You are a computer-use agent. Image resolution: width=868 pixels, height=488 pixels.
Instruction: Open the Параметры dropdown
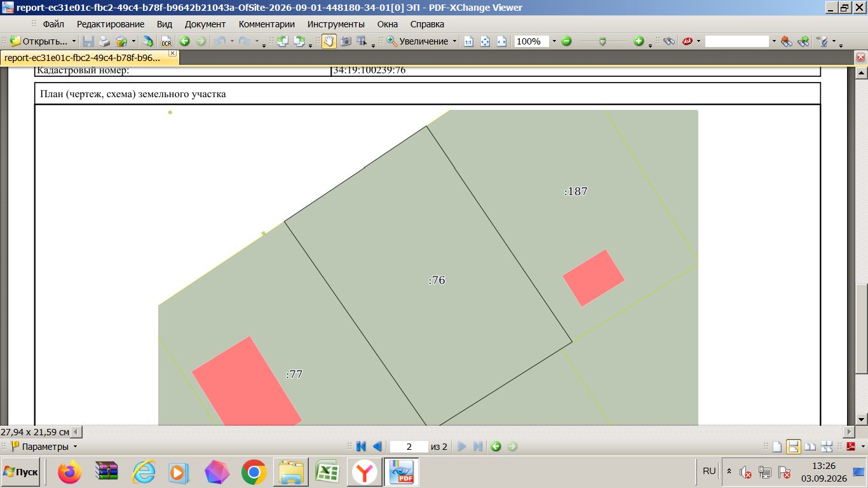tap(75, 447)
